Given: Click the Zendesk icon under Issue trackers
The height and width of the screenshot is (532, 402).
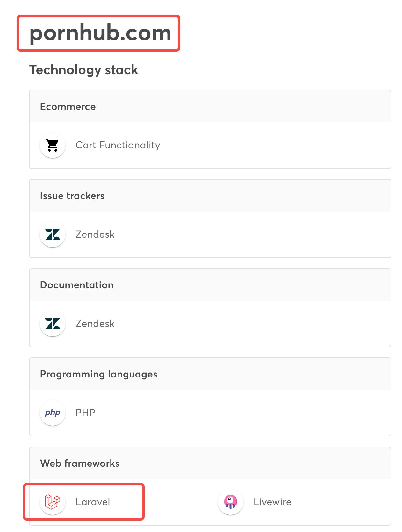Looking at the screenshot, I should (x=53, y=234).
